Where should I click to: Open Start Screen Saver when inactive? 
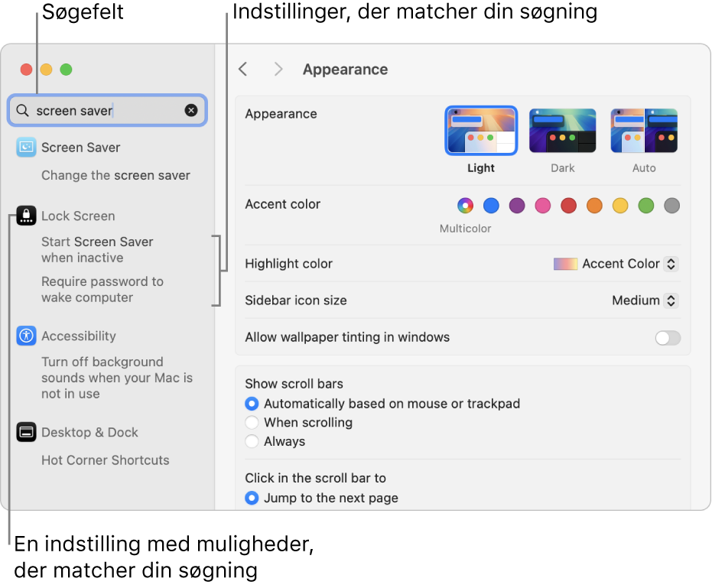pyautogui.click(x=97, y=249)
